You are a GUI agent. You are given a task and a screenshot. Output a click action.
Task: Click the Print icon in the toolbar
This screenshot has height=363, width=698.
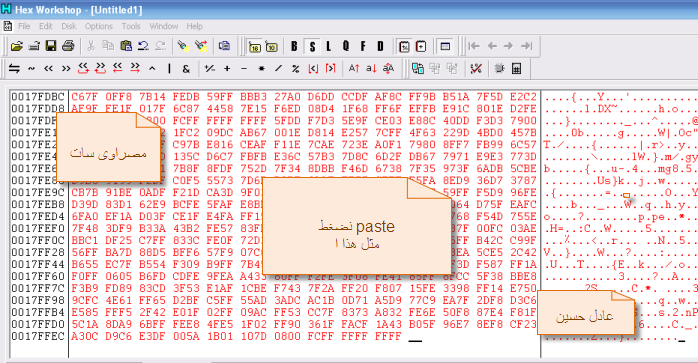pos(68,46)
